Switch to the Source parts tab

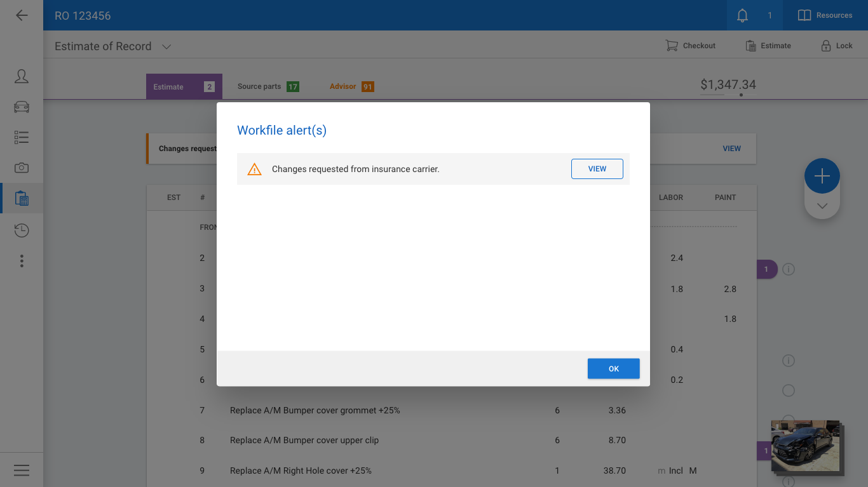point(268,86)
